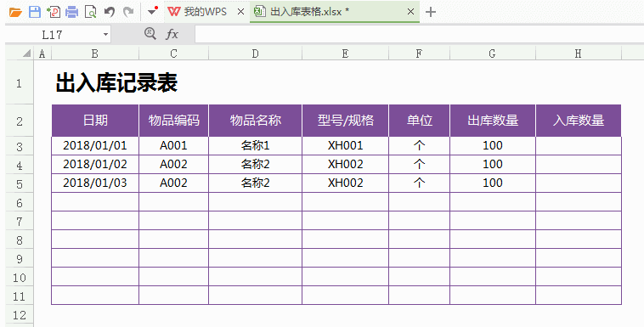Select the 100 cell in row 3
Viewport: 644px width, 327px height.
(x=493, y=146)
